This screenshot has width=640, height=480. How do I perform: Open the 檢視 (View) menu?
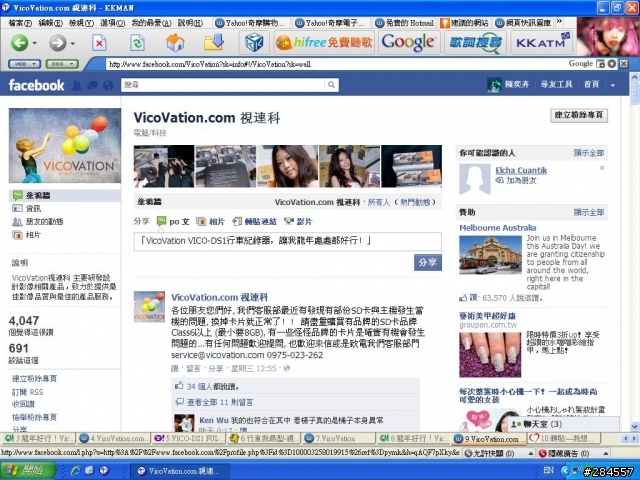[81, 23]
